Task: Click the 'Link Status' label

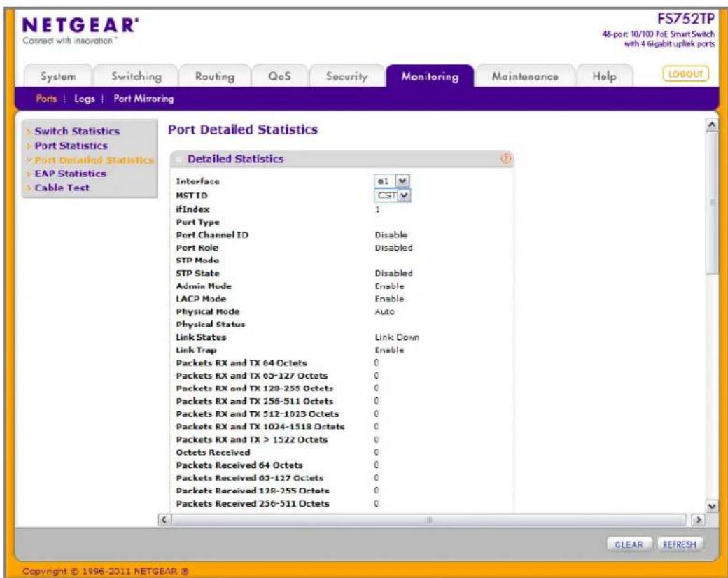Action: tap(201, 337)
